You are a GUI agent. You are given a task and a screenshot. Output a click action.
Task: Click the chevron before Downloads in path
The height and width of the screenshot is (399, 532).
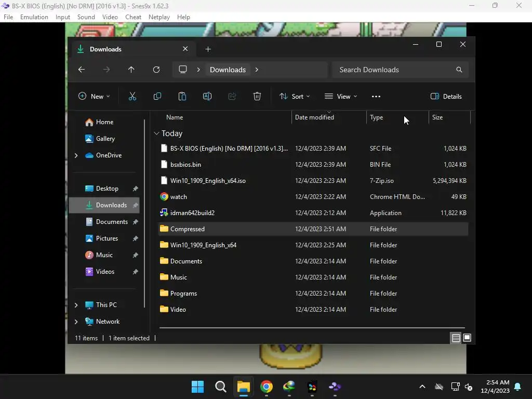[198, 70]
